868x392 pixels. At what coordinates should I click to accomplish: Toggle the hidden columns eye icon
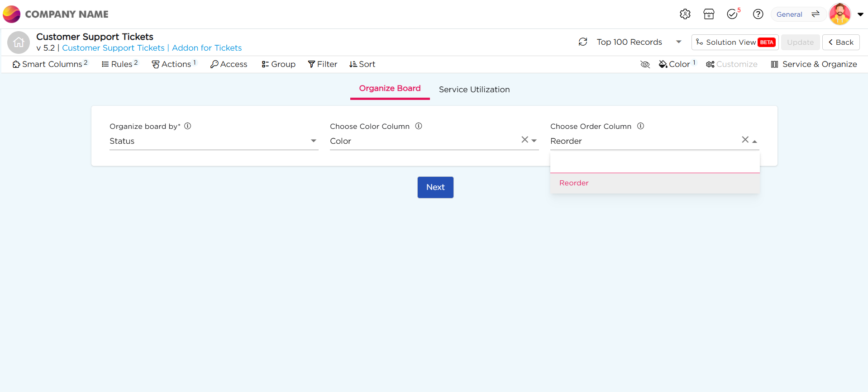645,65
